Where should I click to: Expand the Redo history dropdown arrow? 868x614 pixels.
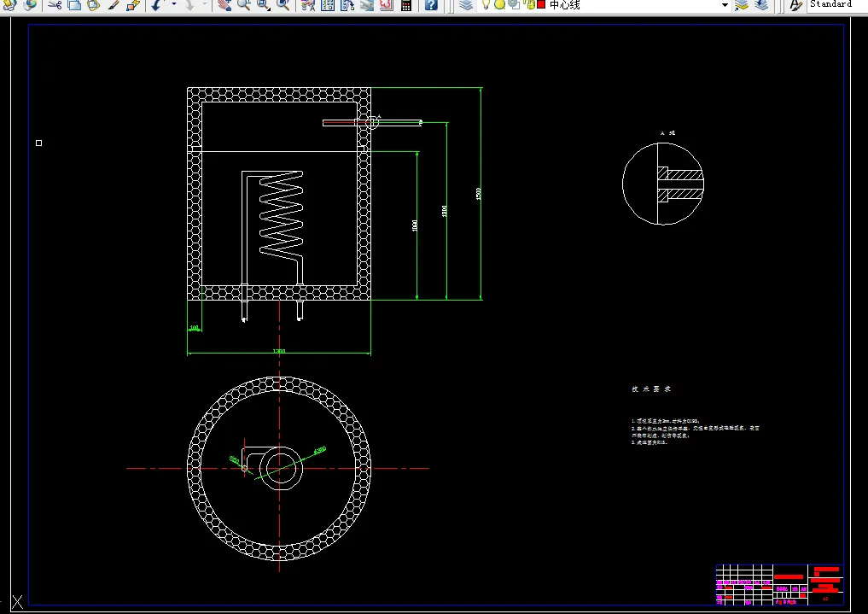pyautogui.click(x=204, y=4)
